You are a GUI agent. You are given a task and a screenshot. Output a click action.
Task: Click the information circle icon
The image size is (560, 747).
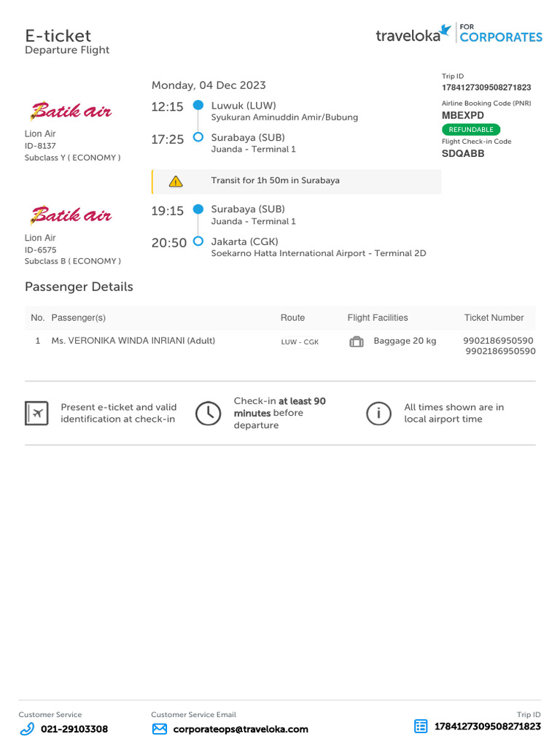[x=378, y=414]
